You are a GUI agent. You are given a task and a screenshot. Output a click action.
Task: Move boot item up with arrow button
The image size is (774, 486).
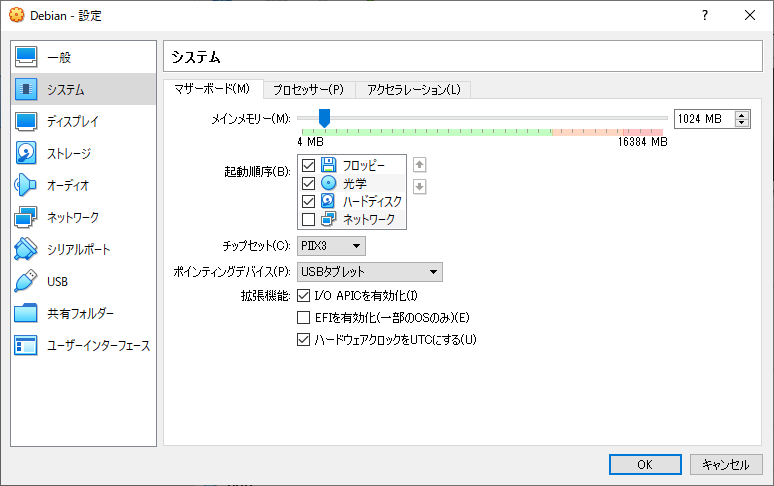(x=420, y=165)
